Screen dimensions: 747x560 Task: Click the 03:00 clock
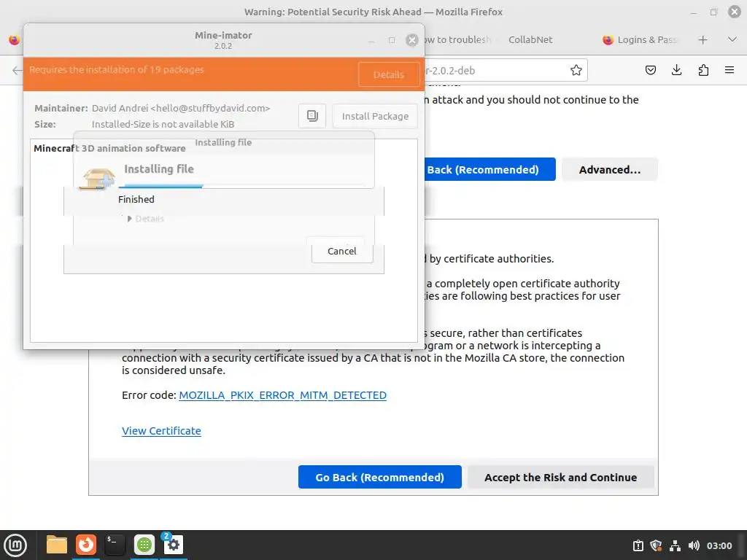[719, 545]
